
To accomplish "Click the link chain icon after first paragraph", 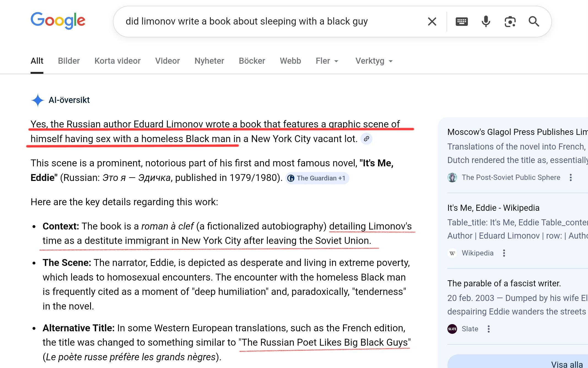I will click(366, 139).
